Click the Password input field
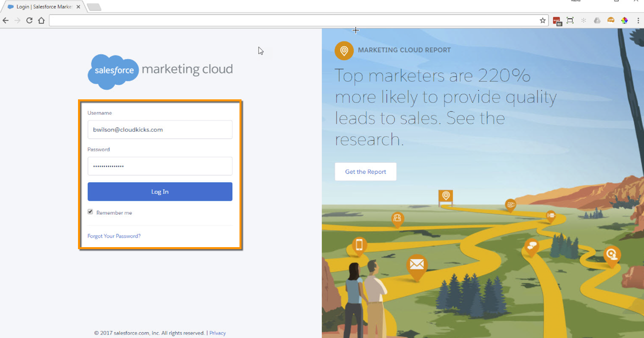Screen dimensions: 644x338 tap(160, 166)
